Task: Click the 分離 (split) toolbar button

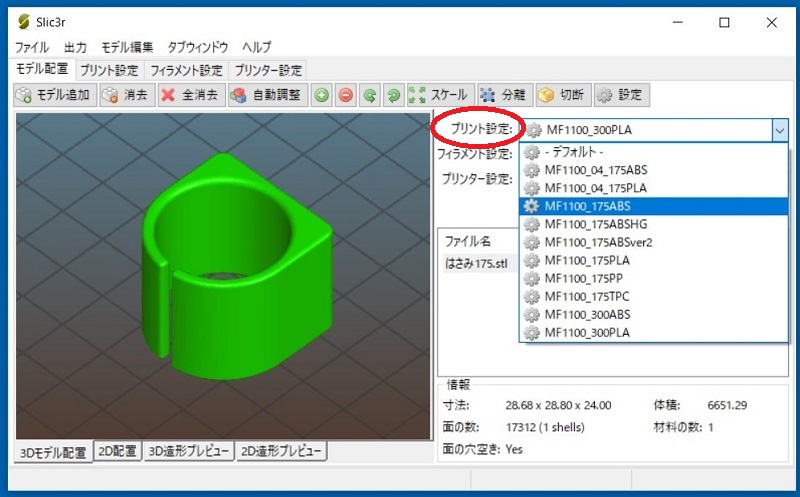Action: coord(505,95)
